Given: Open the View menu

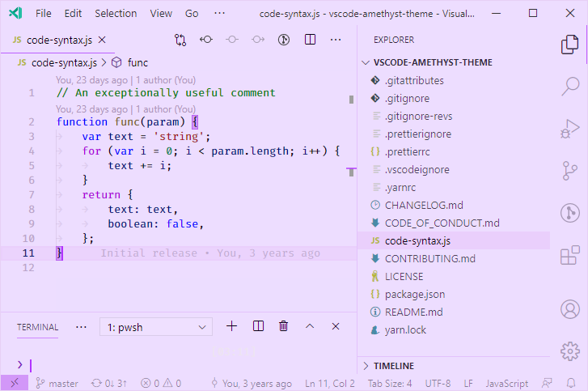Looking at the screenshot, I should click(161, 14).
